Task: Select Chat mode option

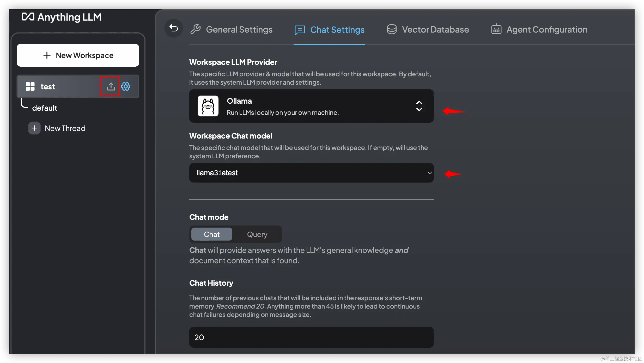Action: click(x=212, y=234)
